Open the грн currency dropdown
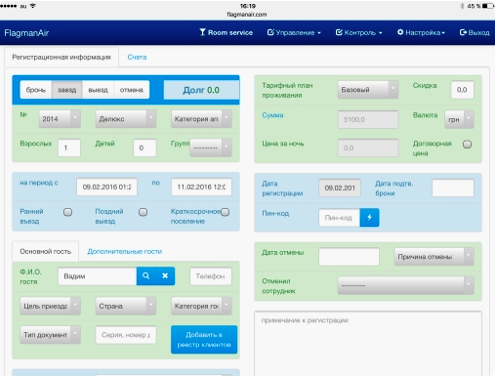The image size is (495, 381). [x=459, y=119]
